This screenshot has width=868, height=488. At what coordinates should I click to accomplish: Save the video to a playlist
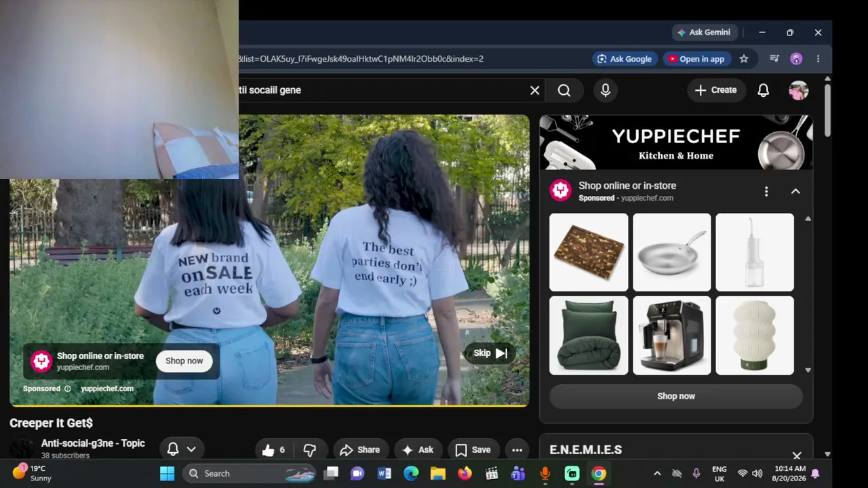point(473,450)
